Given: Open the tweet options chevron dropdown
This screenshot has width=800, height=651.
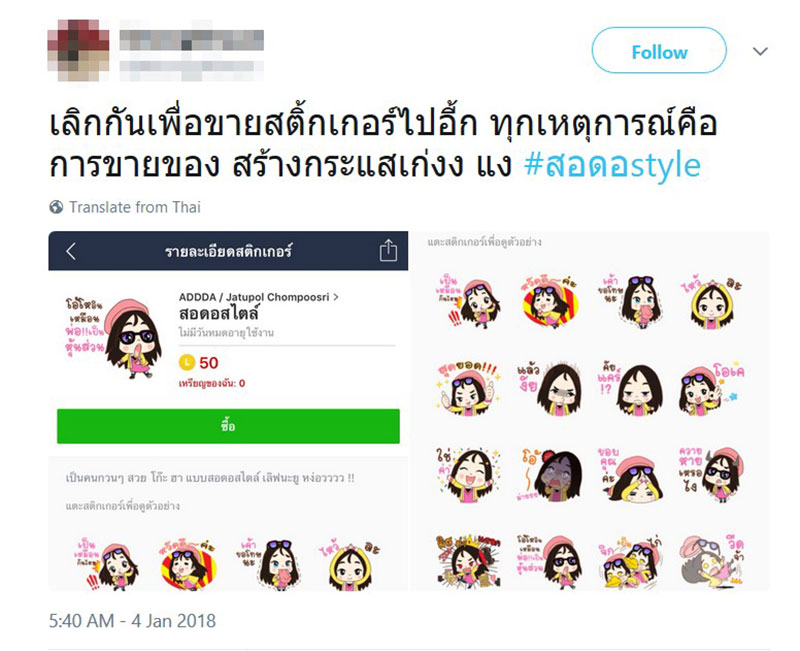Looking at the screenshot, I should 760,51.
